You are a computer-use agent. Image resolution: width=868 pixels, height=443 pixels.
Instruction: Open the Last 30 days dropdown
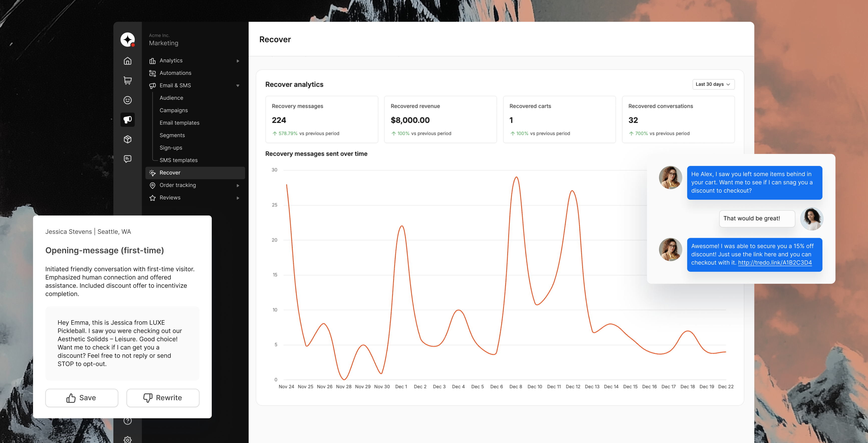713,84
